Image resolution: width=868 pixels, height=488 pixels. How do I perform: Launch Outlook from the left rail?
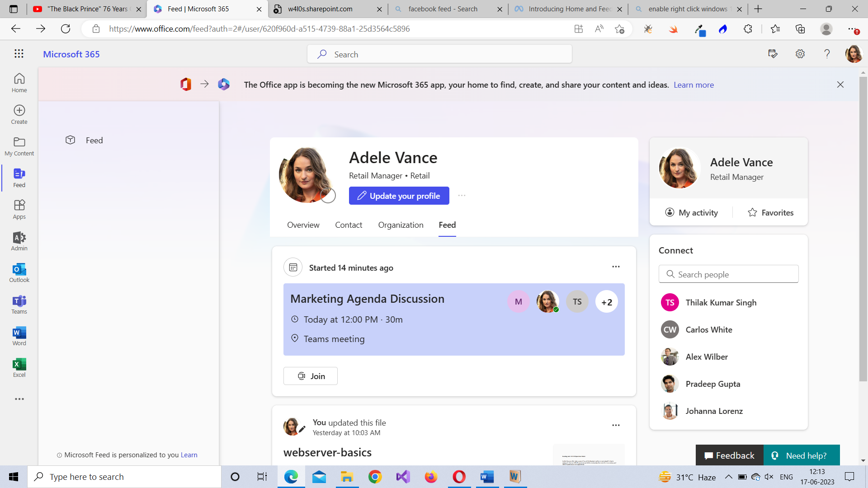coord(19,273)
